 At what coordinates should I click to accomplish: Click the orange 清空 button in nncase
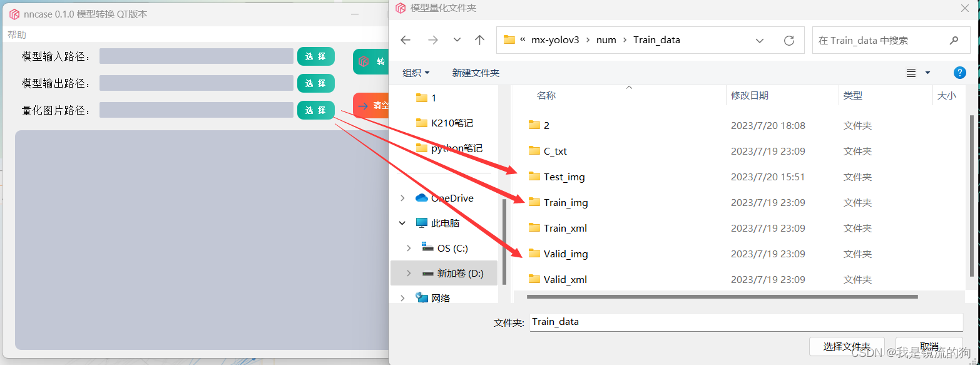point(371,105)
